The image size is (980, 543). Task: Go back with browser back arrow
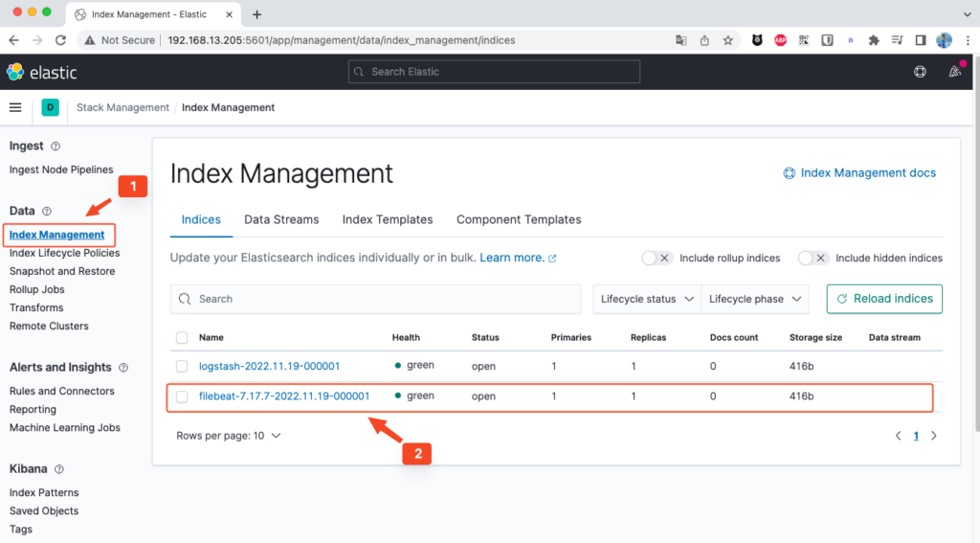click(13, 40)
